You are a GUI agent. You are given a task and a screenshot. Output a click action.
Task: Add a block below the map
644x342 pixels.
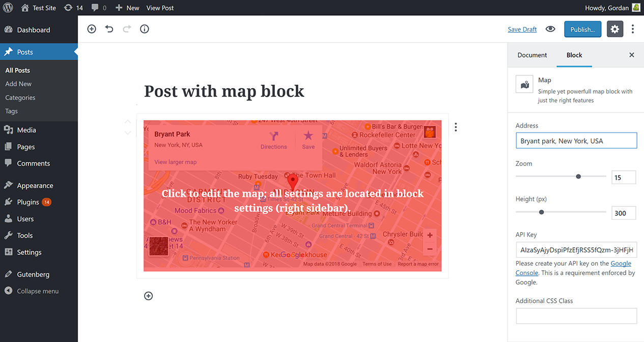[x=148, y=296]
